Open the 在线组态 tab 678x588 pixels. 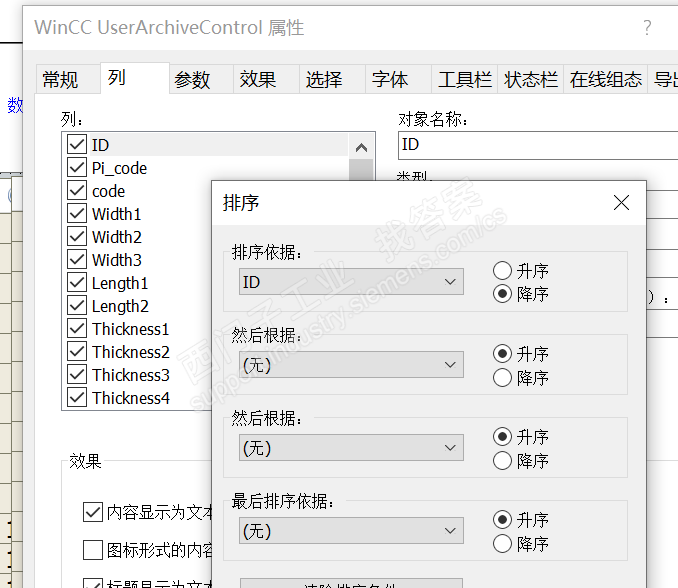[605, 80]
